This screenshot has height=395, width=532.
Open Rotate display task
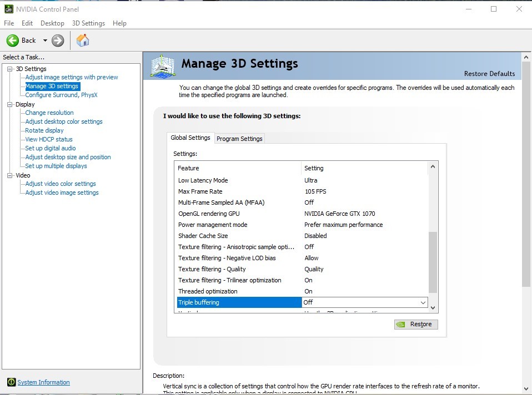point(44,130)
